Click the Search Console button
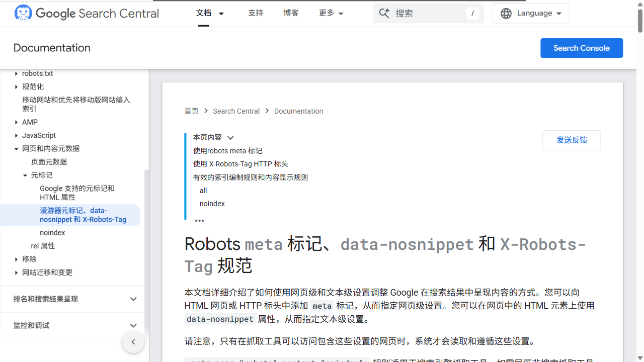 [x=582, y=48]
